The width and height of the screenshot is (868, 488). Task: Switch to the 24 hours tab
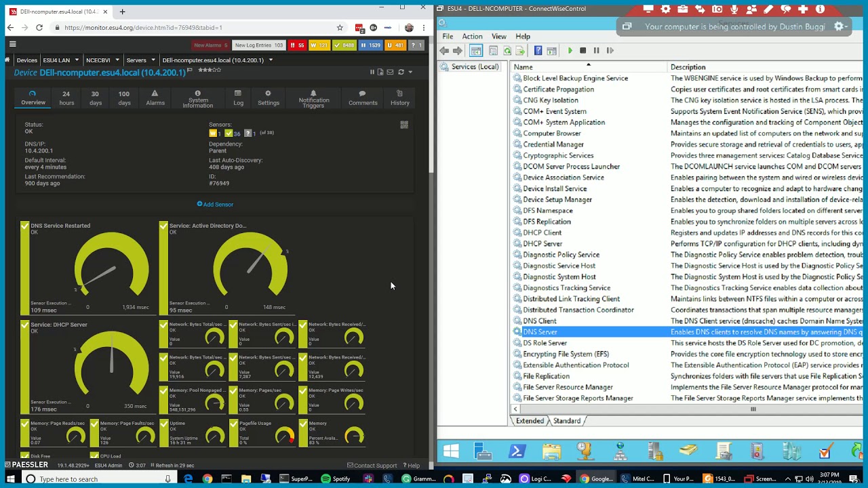(66, 98)
